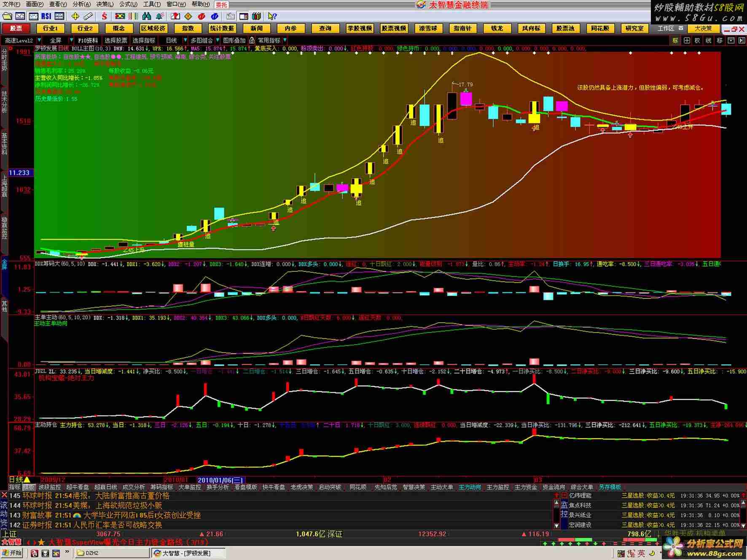Switch to the 筹码指标 bottom tab
Screen dimensions: 747x560
pyautogui.click(x=161, y=487)
